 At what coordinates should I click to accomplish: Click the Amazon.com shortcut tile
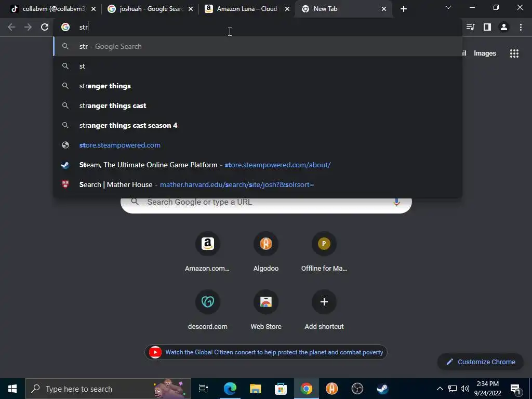pyautogui.click(x=207, y=252)
